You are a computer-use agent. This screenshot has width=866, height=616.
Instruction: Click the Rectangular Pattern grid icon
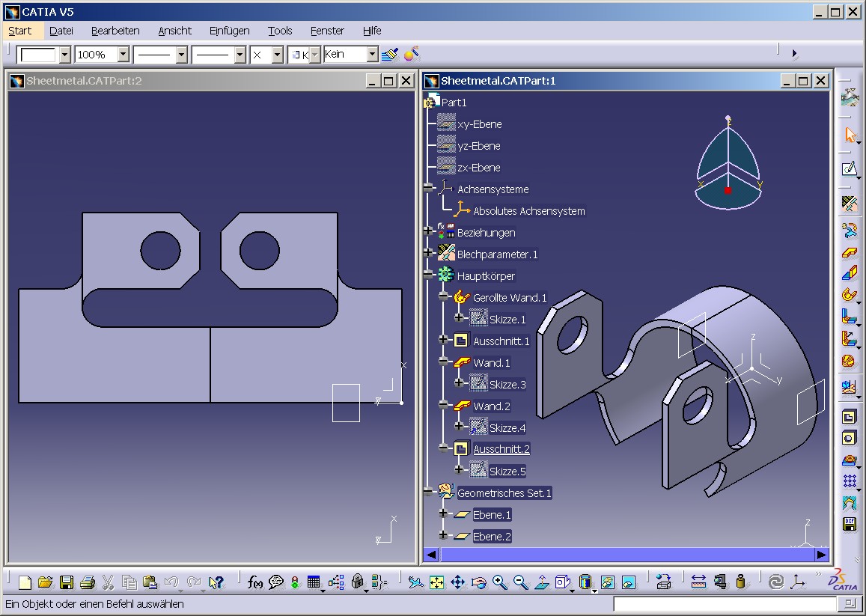click(850, 481)
